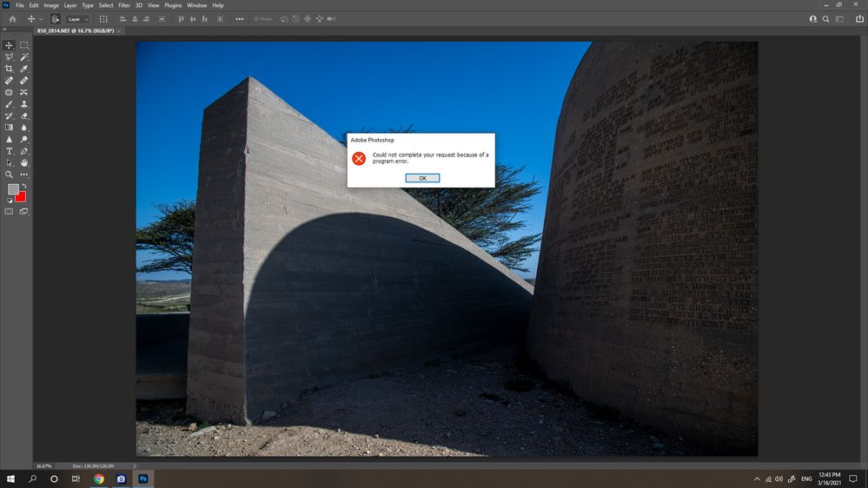Click the 16.67% zoom field
The height and width of the screenshot is (488, 868).
point(43,466)
